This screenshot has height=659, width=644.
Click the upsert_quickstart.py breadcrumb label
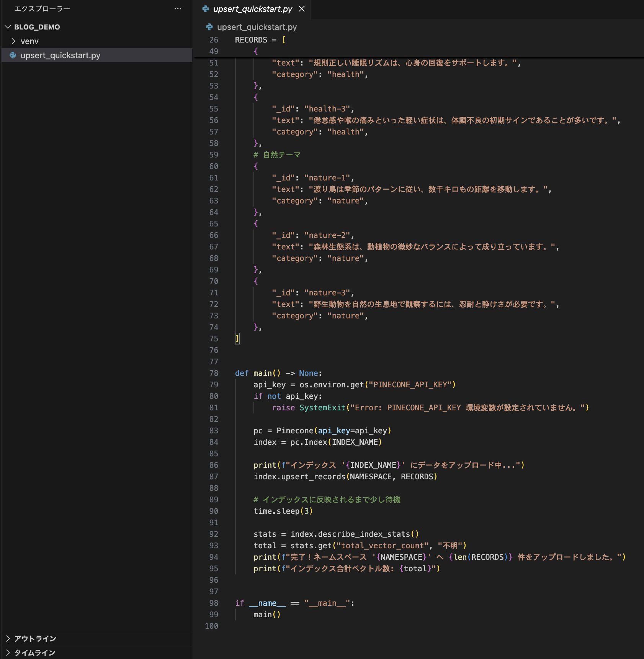click(257, 27)
